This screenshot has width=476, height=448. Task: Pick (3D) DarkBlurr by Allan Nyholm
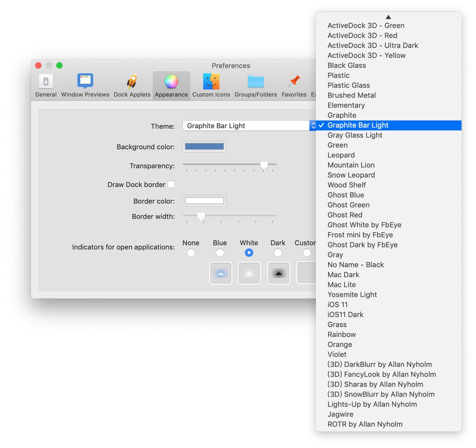(389, 364)
